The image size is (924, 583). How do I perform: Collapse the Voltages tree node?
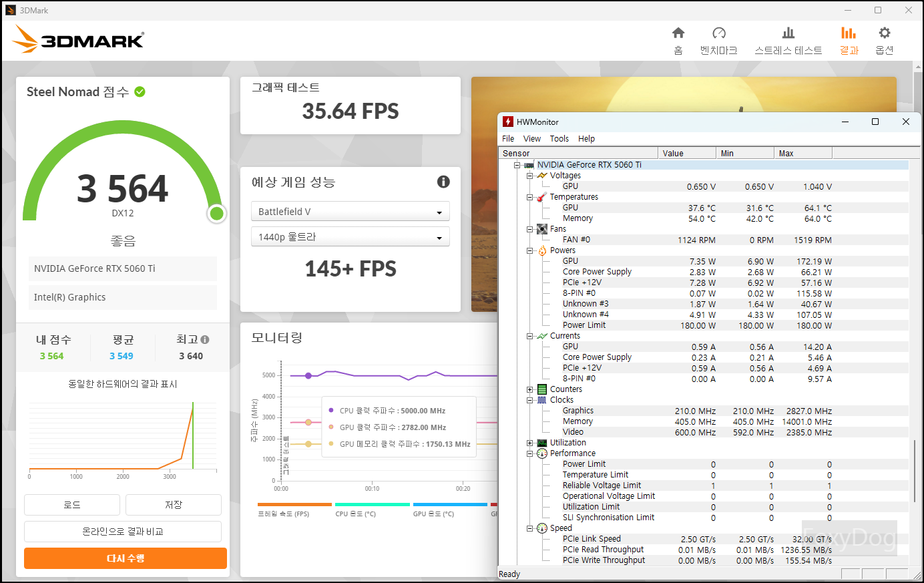click(529, 176)
